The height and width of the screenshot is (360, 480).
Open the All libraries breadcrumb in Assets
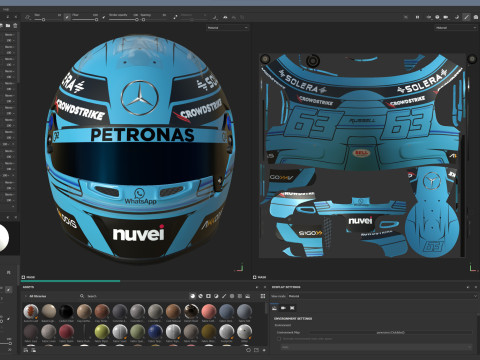[38, 296]
